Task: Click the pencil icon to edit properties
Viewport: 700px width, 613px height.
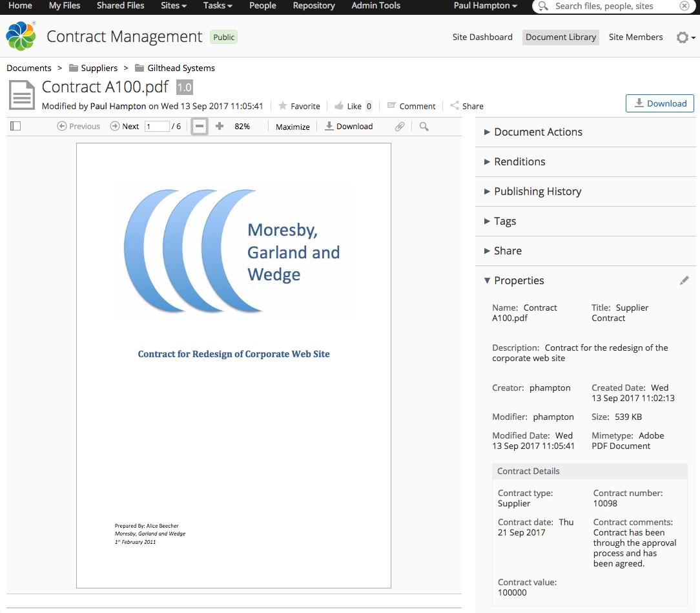Action: click(x=684, y=280)
